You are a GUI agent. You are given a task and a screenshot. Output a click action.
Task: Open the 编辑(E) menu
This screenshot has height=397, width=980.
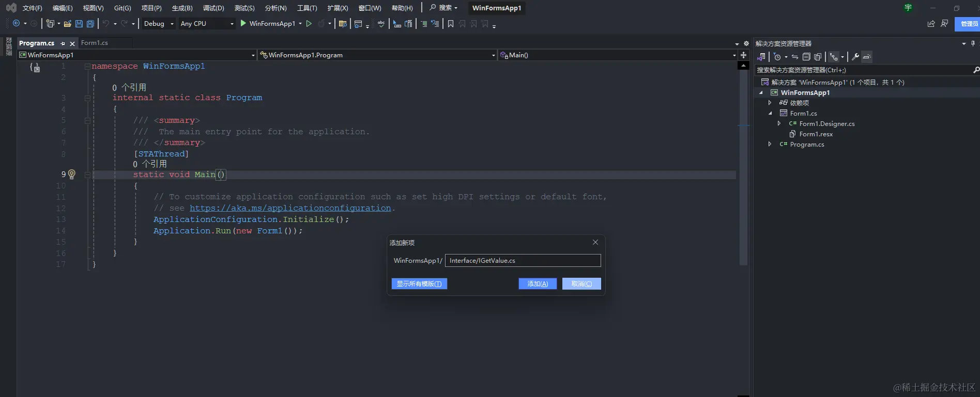pyautogui.click(x=63, y=8)
